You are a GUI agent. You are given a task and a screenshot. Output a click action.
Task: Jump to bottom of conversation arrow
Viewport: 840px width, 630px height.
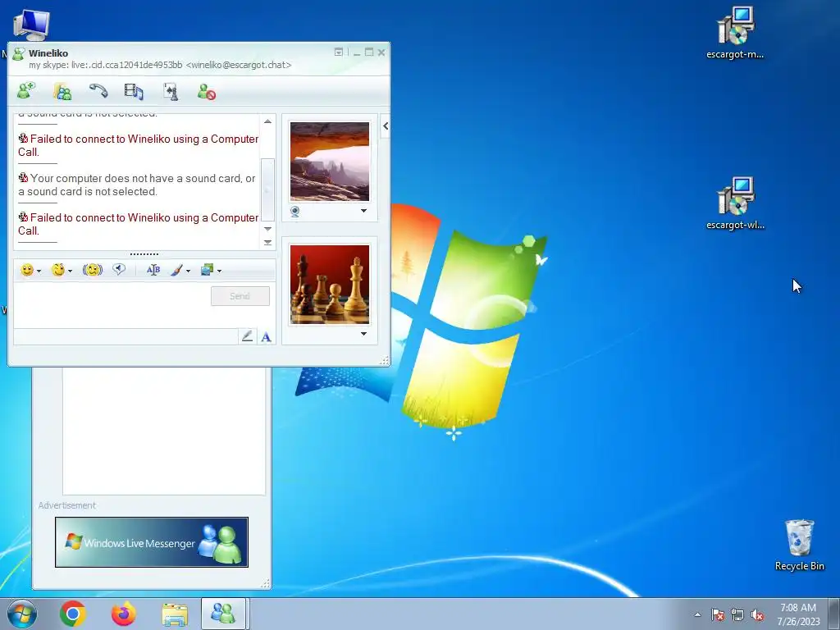click(x=267, y=242)
